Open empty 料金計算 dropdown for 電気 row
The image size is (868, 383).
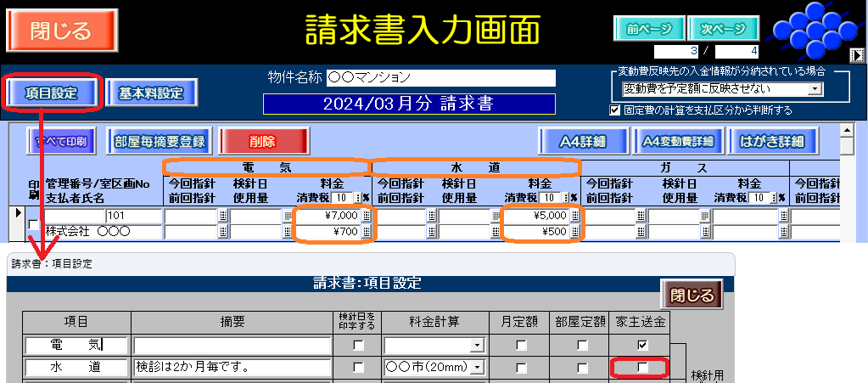click(477, 346)
